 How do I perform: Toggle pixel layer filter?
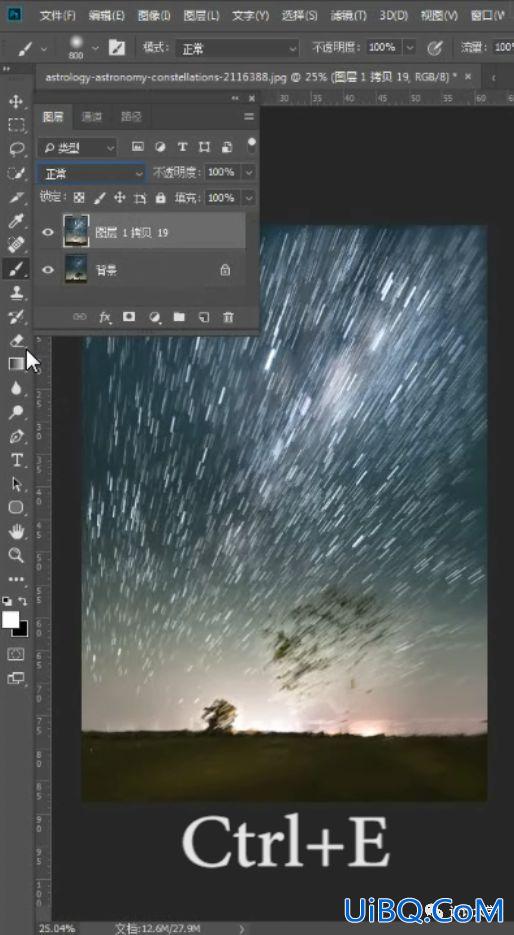(x=138, y=147)
